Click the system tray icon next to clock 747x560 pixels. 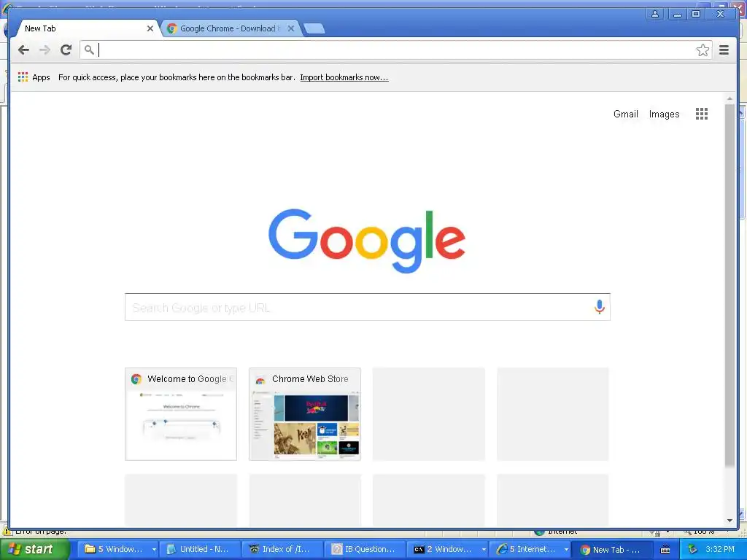pos(692,550)
